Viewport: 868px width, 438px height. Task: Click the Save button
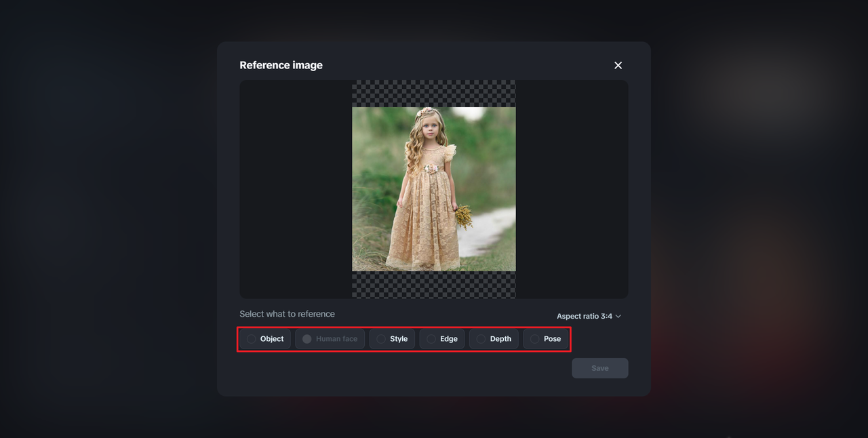pyautogui.click(x=600, y=368)
